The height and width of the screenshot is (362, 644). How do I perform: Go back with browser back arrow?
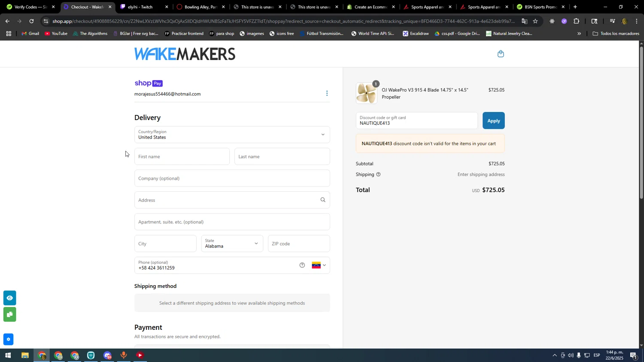7,21
